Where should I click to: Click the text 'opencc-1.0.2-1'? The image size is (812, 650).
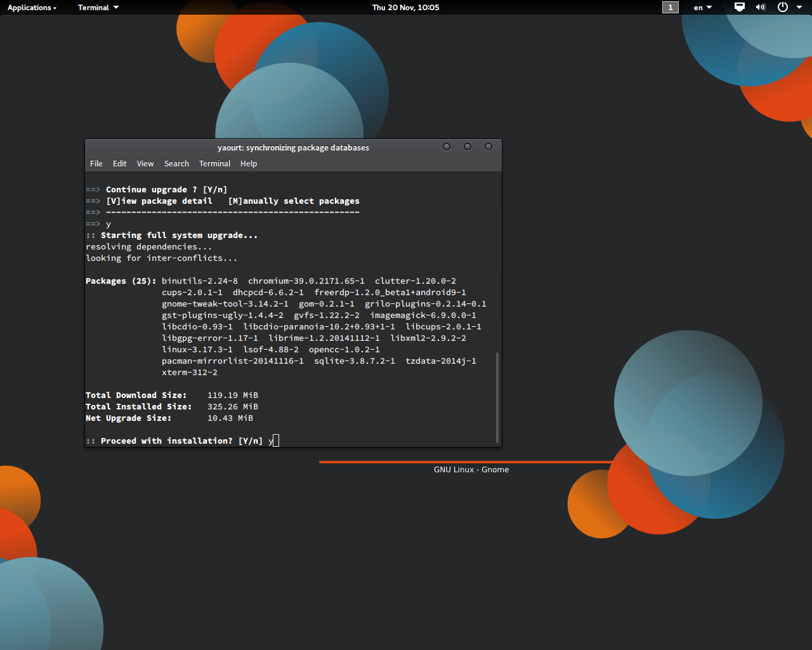coord(344,349)
